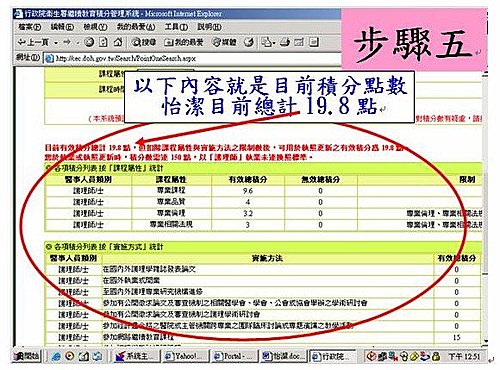The height and width of the screenshot is (370, 500).
Task: Click the 專業品質 cell
Action: click(171, 202)
